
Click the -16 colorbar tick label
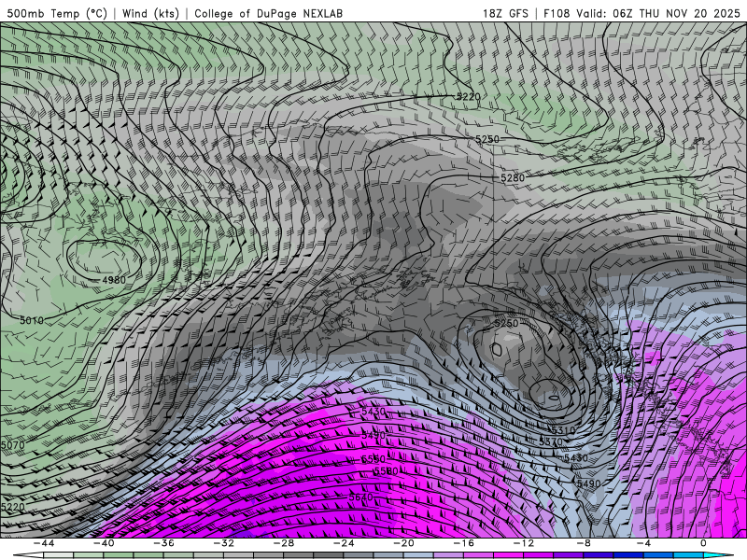(x=464, y=543)
